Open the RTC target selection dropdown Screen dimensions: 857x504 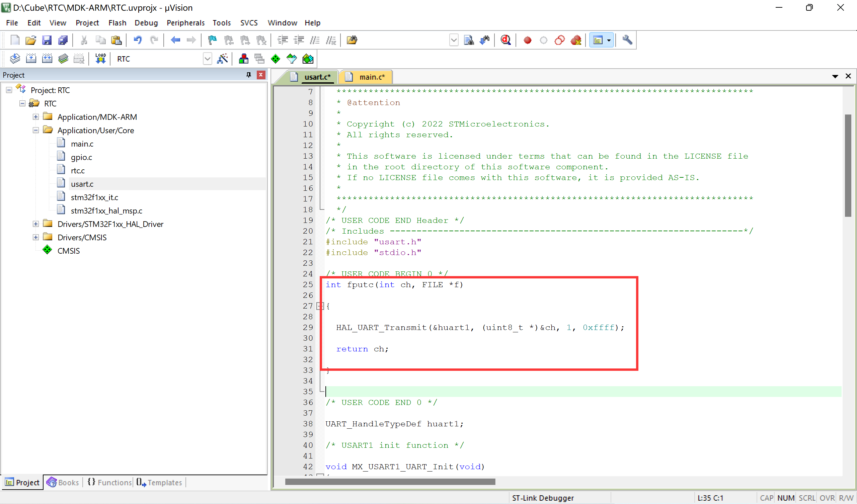207,59
